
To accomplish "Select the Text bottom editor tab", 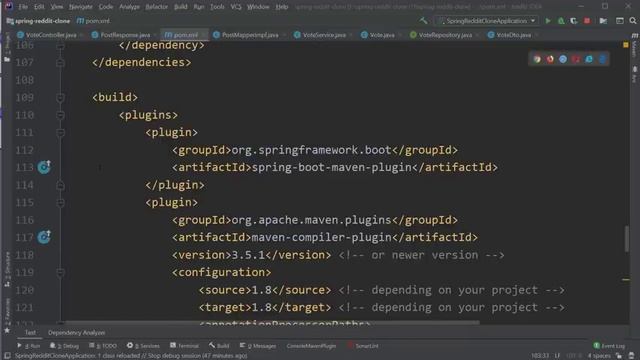I will [30, 333].
